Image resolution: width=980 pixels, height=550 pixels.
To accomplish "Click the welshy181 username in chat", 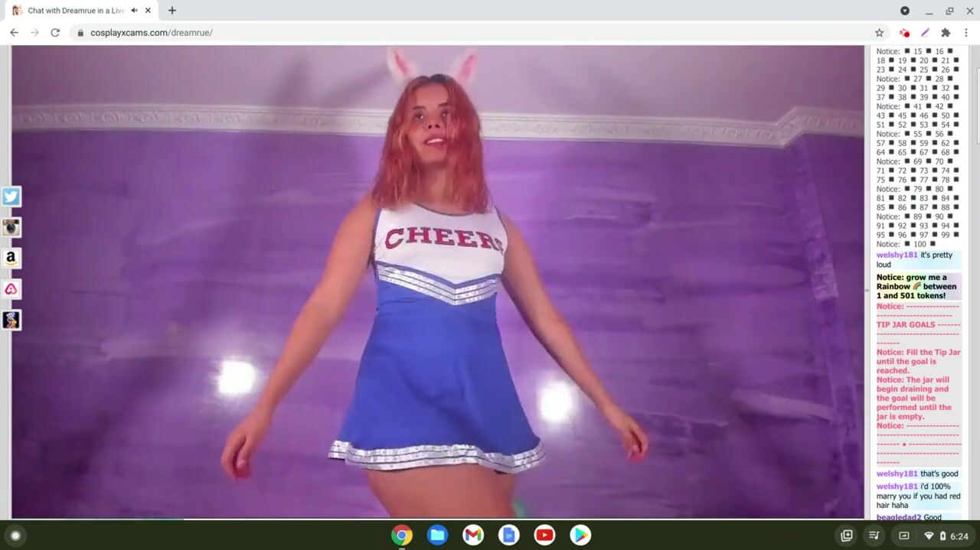I will pos(897,255).
